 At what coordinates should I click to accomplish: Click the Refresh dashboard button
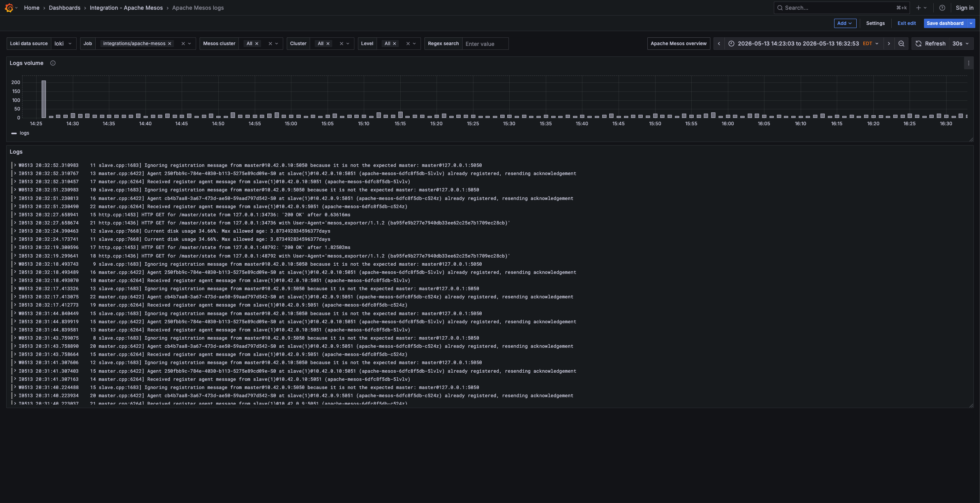[930, 44]
